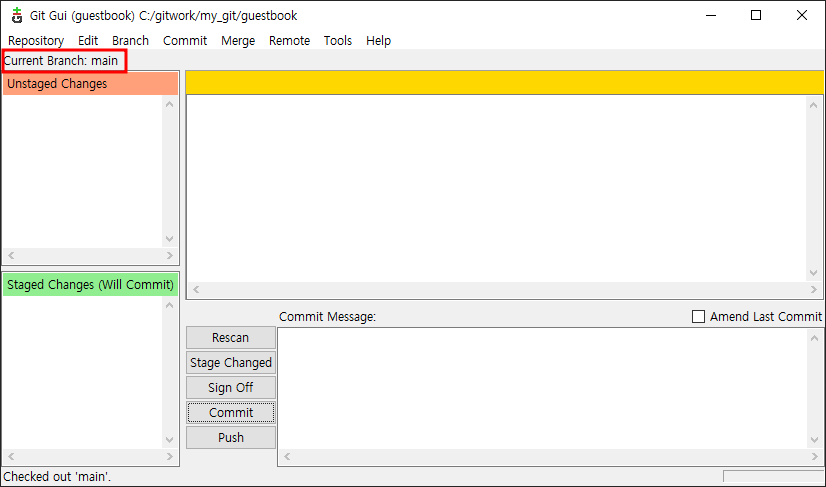Viewport: 826px width, 487px height.
Task: Click up arrow of Staged Changes scrollbar
Action: (170, 305)
